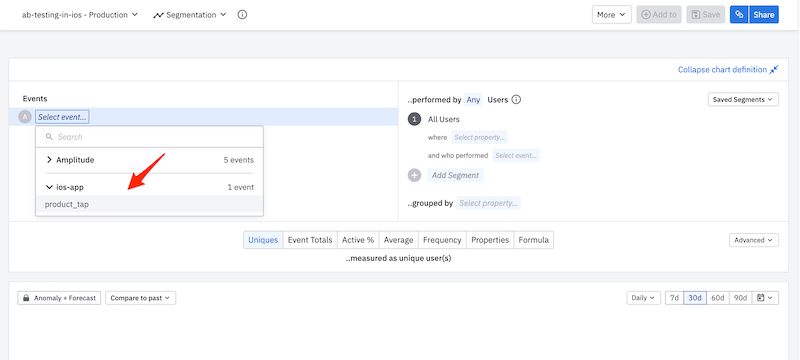Viewport: 800px width, 360px height.
Task: Select the Active % tab
Action: click(x=358, y=240)
